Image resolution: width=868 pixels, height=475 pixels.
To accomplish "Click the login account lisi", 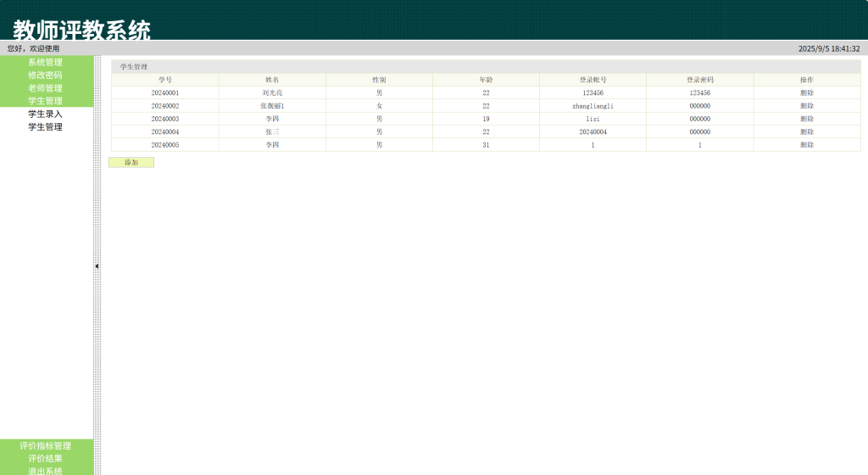I will click(593, 119).
